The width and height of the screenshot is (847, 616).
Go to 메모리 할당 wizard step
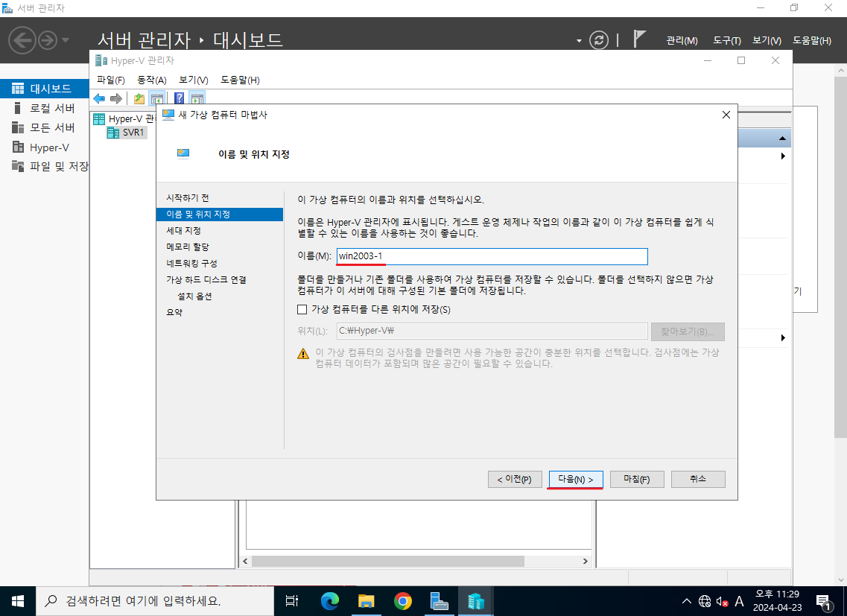[x=188, y=247]
